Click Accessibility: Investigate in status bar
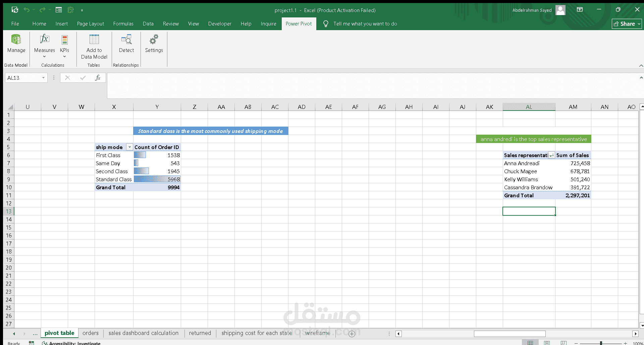This screenshot has height=345, width=644. coord(71,343)
